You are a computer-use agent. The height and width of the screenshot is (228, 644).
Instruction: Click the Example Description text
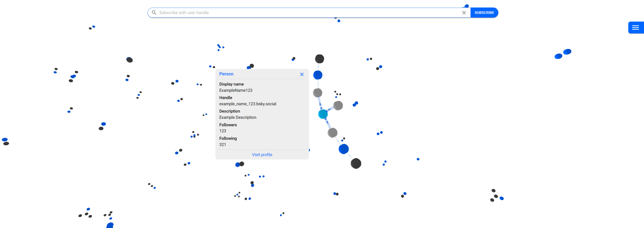pos(238,117)
